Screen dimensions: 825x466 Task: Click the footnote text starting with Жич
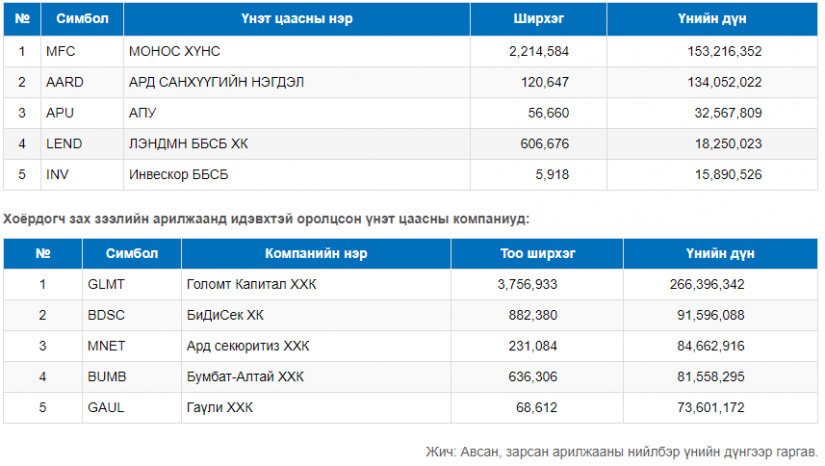[621, 452]
